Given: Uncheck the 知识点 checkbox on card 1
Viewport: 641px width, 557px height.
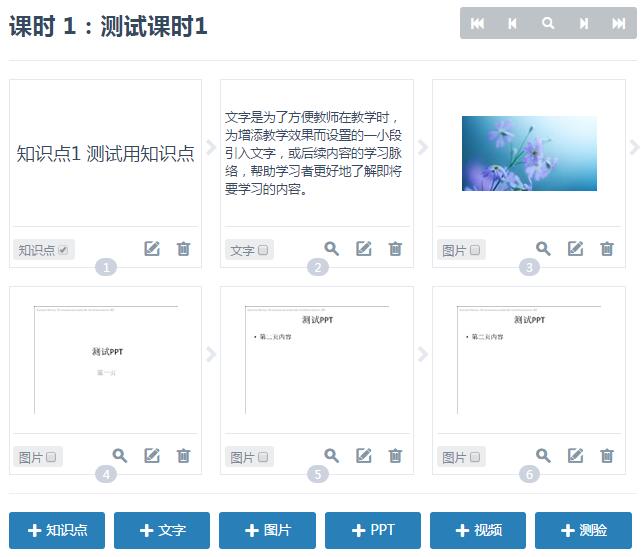Looking at the screenshot, I should pyautogui.click(x=64, y=250).
